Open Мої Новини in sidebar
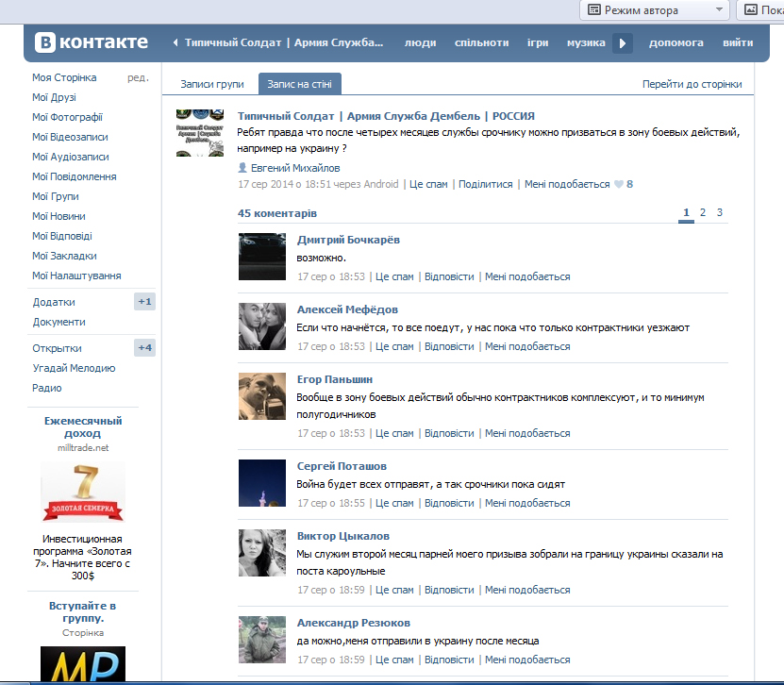The image size is (784, 685). [x=58, y=216]
